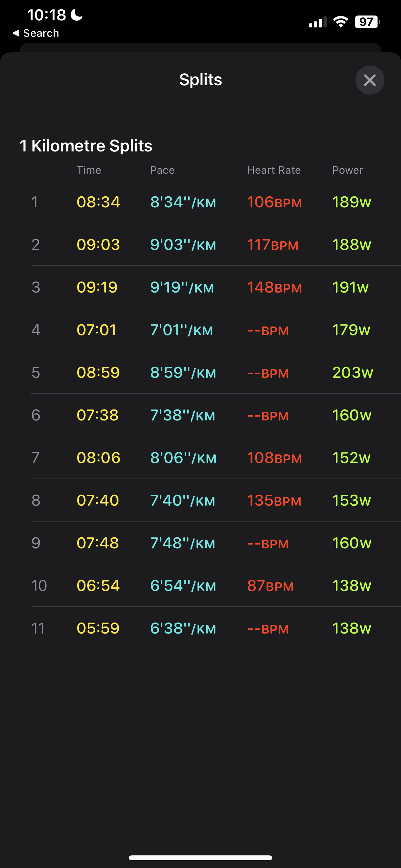Close the Splits sheet with X button
The image size is (401, 868).
click(370, 80)
